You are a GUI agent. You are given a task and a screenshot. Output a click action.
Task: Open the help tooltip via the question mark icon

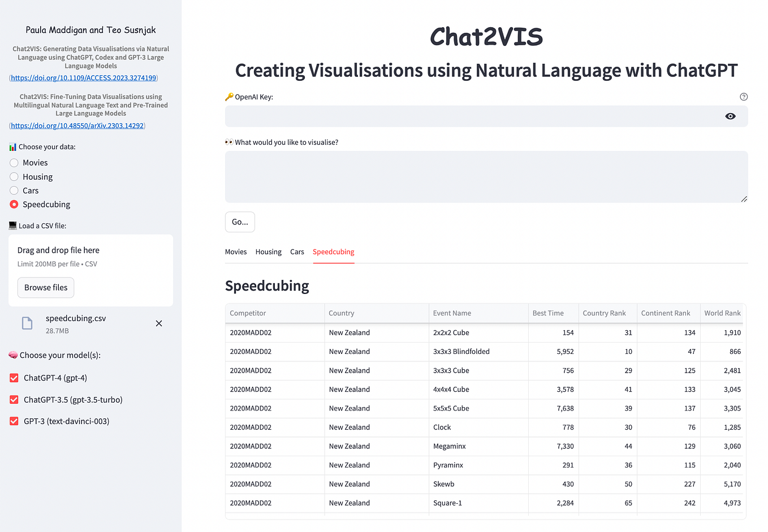click(744, 97)
